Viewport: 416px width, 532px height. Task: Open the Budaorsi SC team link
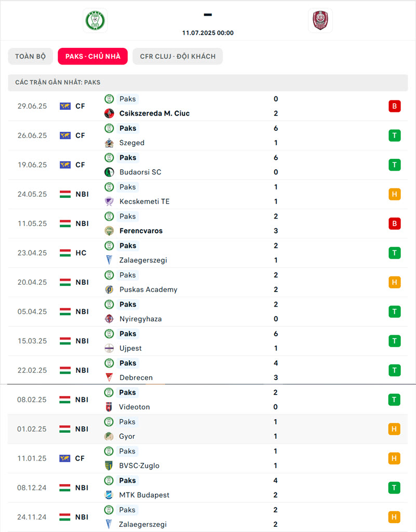point(140,172)
